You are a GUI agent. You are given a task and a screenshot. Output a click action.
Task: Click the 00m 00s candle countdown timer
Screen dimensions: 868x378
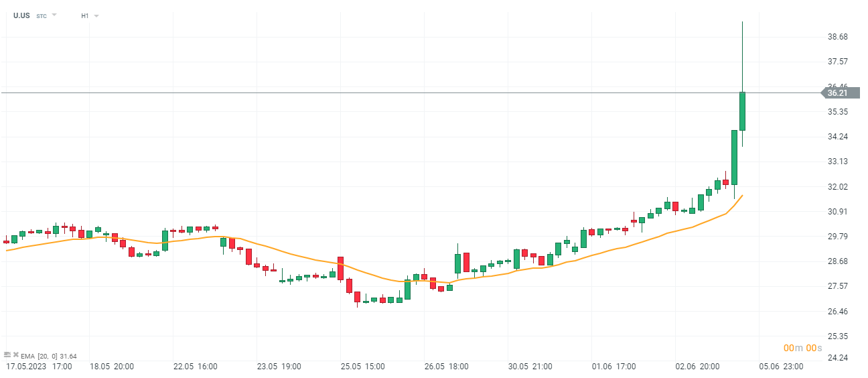[x=804, y=348]
